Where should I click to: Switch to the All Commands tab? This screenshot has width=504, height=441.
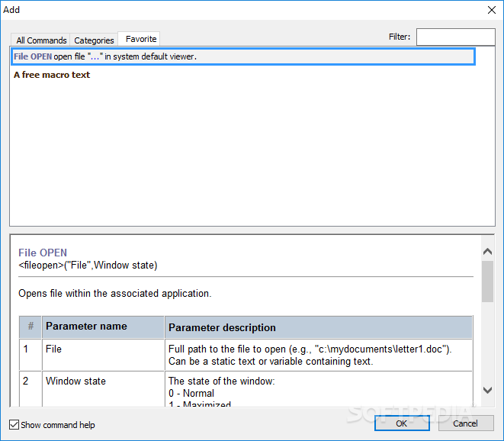[x=41, y=40]
